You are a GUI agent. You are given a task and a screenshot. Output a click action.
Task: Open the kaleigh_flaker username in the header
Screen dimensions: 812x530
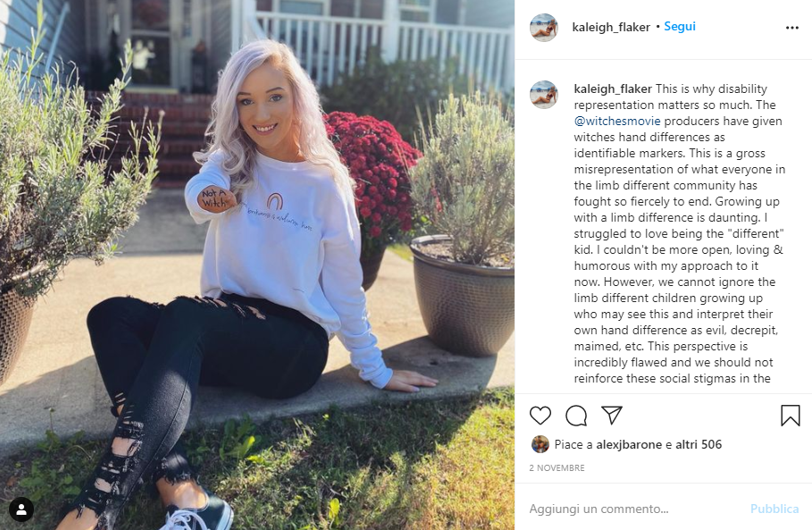coord(610,27)
